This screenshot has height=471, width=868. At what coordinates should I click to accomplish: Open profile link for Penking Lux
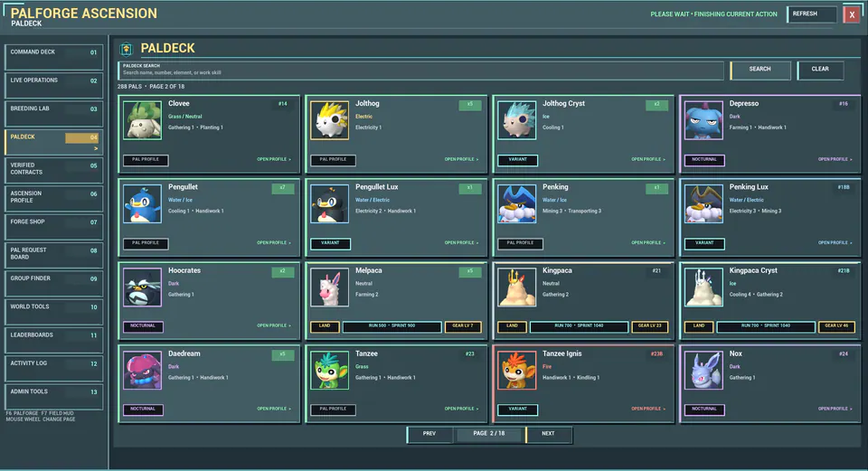(835, 243)
